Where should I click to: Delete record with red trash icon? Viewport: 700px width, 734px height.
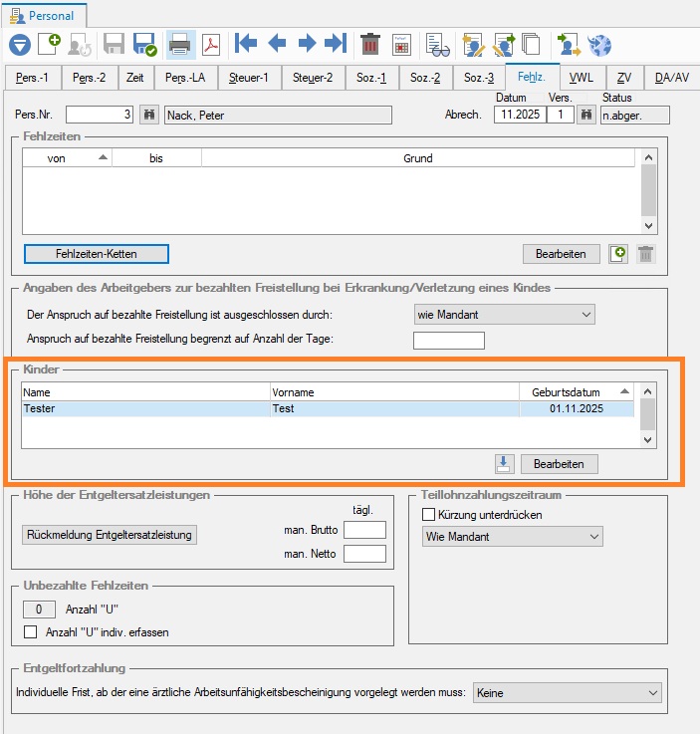370,44
